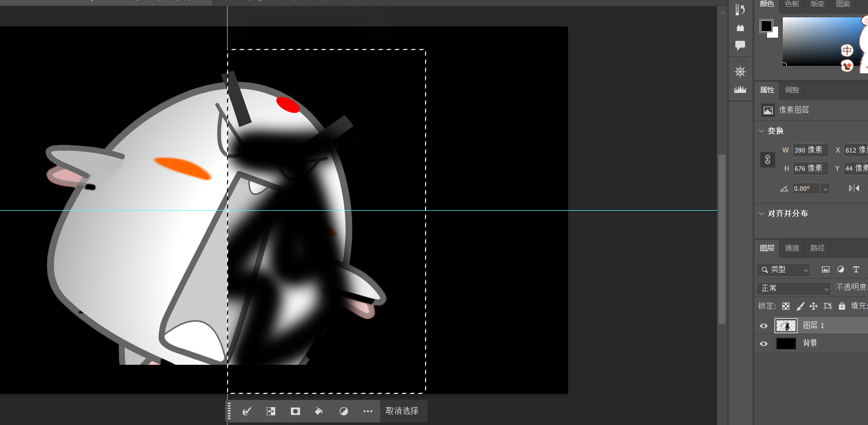This screenshot has width=868, height=425.
Task: Click the H height input field
Action: coord(810,168)
